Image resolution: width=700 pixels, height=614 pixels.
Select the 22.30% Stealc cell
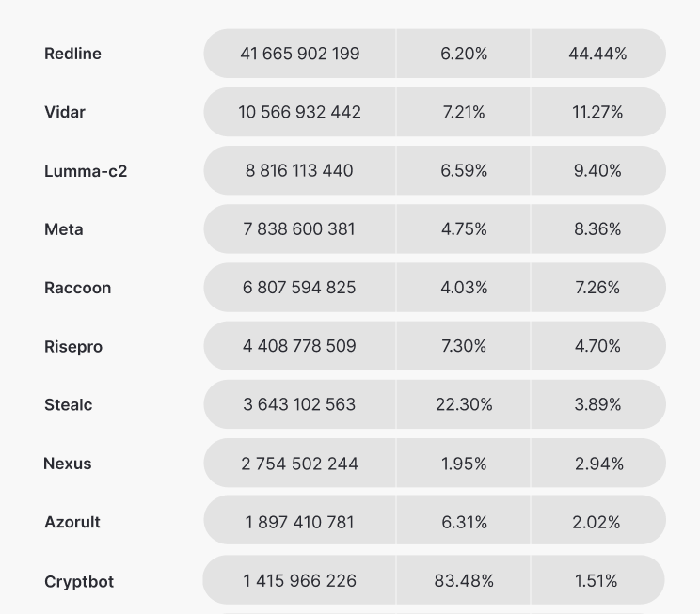(x=464, y=404)
